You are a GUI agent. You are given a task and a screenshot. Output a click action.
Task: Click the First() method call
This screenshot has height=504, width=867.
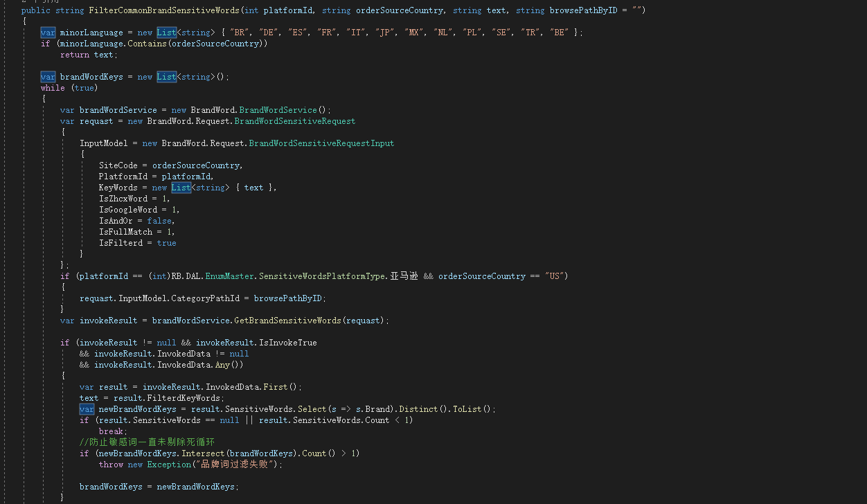point(280,387)
